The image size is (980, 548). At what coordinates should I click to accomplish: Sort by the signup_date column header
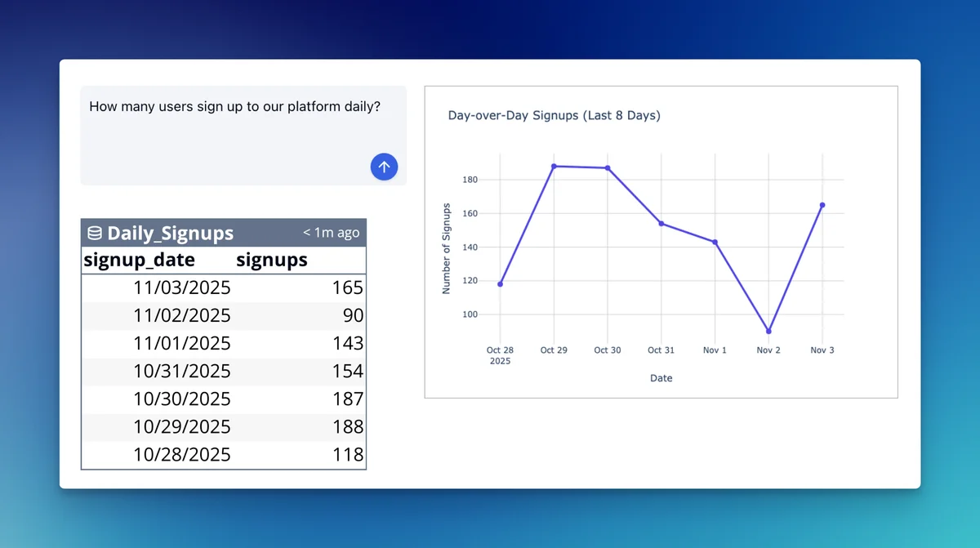pyautogui.click(x=138, y=260)
